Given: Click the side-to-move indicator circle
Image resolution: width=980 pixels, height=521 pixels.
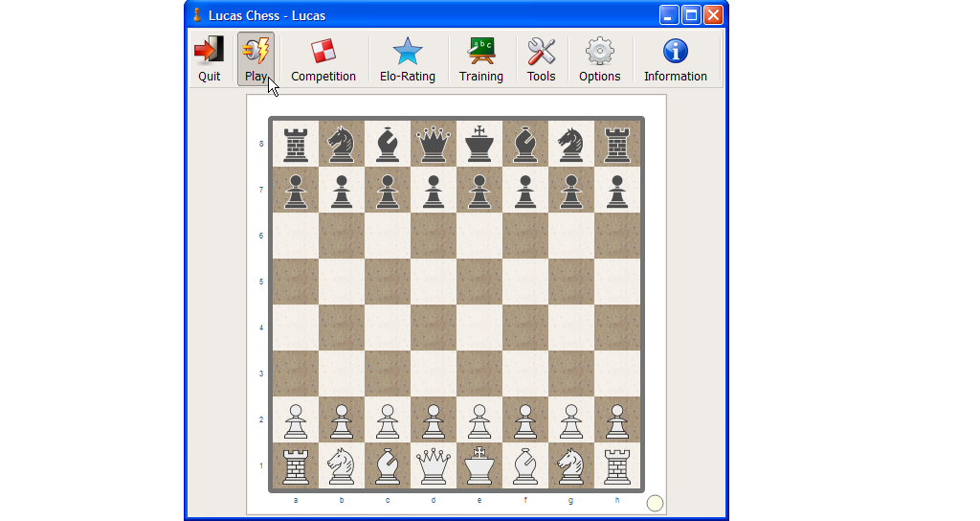Looking at the screenshot, I should (x=655, y=504).
